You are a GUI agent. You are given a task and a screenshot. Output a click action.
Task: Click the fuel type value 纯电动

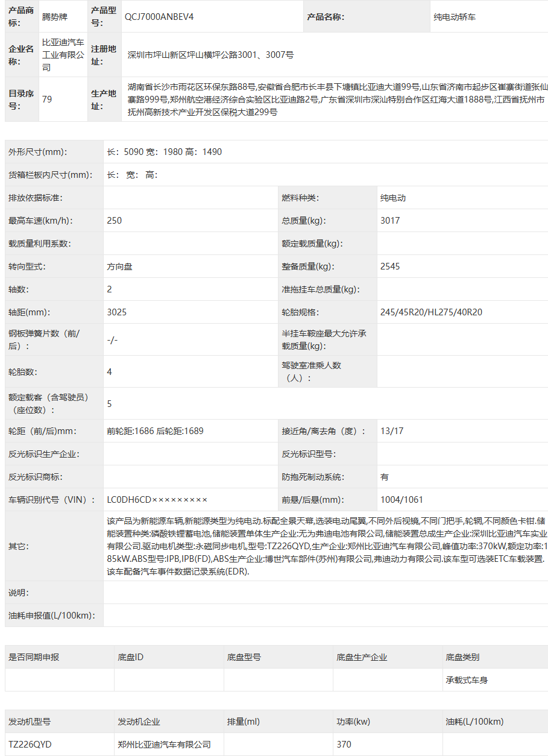pyautogui.click(x=393, y=198)
